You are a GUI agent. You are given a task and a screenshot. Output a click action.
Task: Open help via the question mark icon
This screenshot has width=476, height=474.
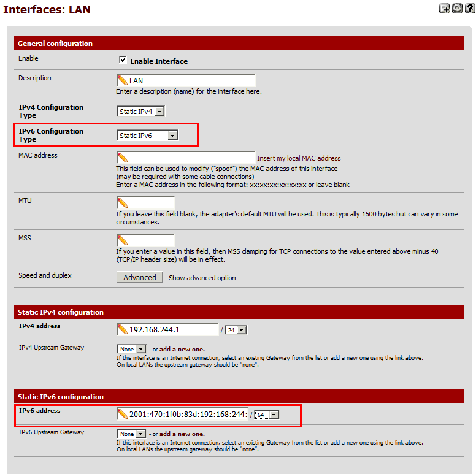470,9
